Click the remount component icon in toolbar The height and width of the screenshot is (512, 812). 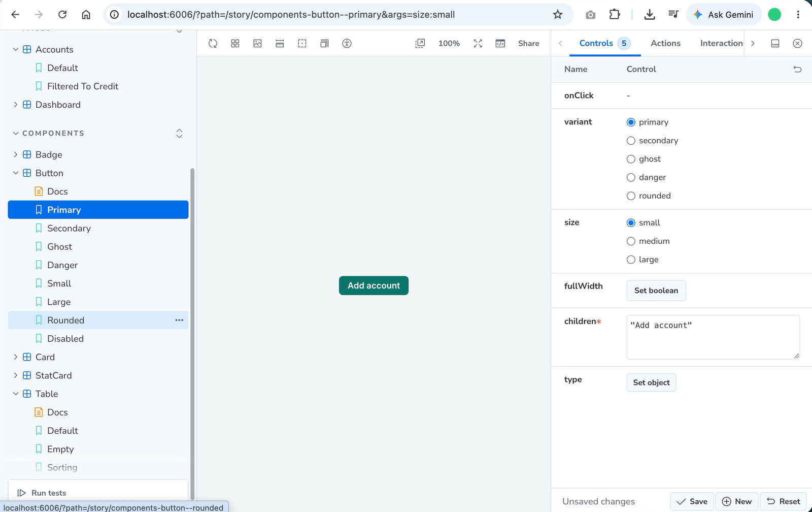click(213, 43)
